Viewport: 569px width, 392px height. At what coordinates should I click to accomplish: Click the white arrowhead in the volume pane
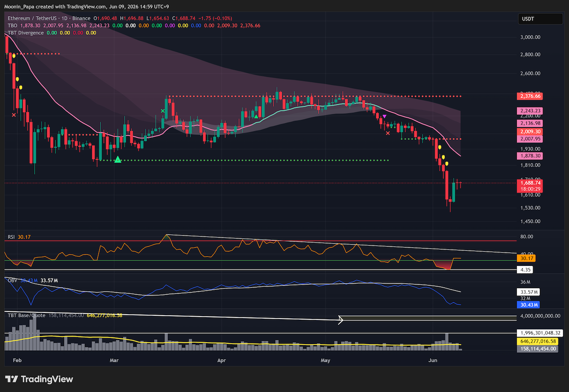pyautogui.click(x=341, y=321)
